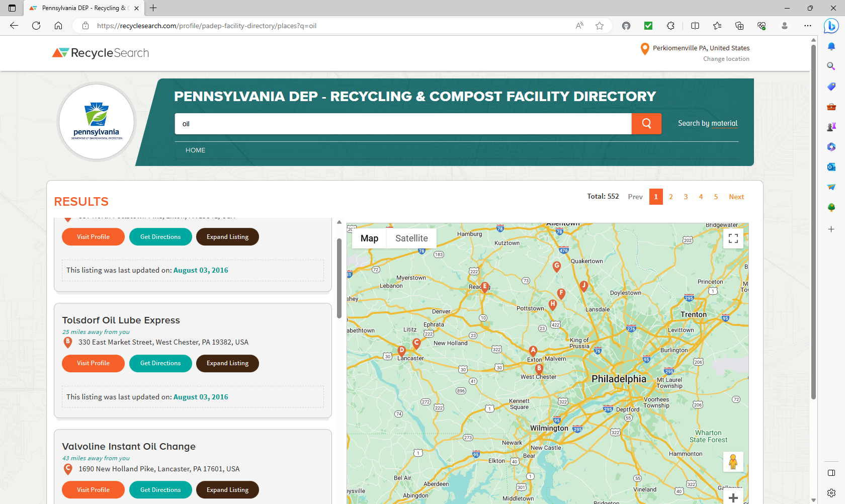Viewport: 845px width, 504px height.
Task: Go back with browser back arrow
Action: (14, 26)
